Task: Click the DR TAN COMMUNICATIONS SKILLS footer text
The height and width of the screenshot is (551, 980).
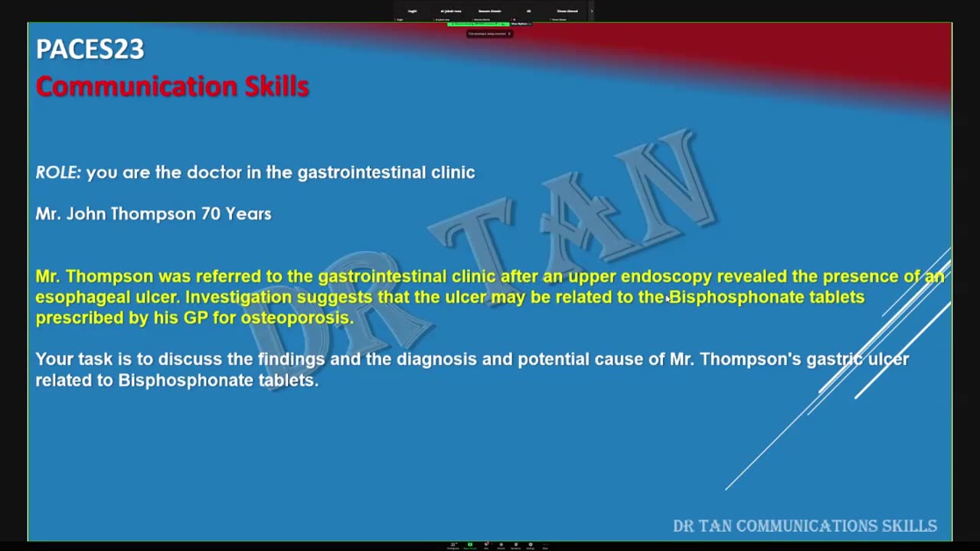Action: click(805, 526)
